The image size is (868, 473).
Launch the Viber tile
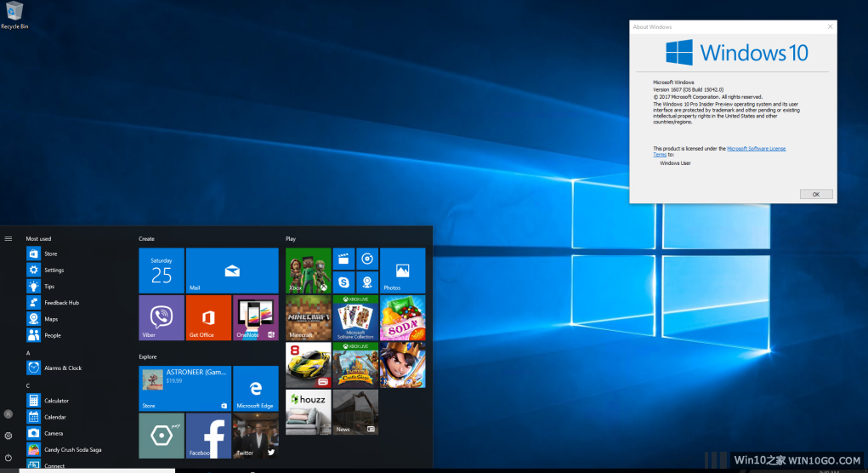[x=162, y=317]
